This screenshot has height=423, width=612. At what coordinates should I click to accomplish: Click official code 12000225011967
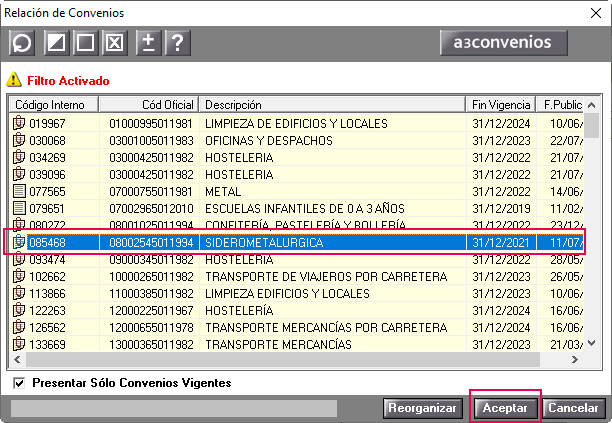point(151,310)
